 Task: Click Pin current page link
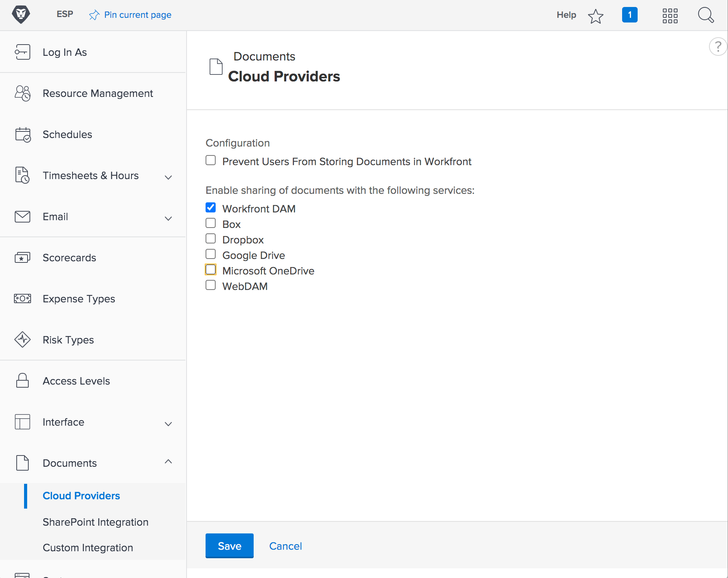pyautogui.click(x=137, y=15)
